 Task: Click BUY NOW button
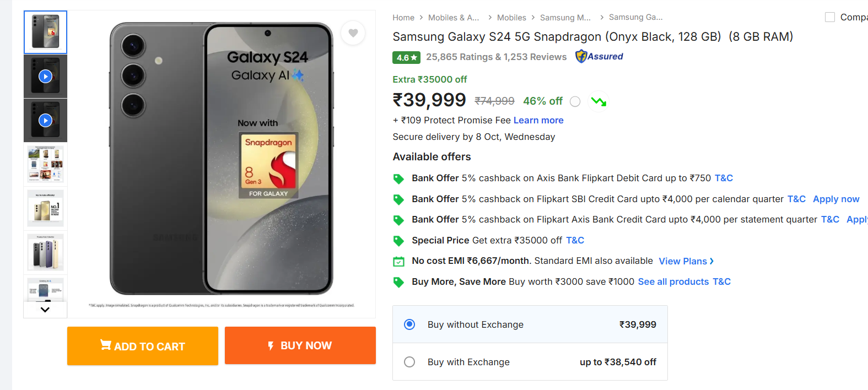pos(300,345)
